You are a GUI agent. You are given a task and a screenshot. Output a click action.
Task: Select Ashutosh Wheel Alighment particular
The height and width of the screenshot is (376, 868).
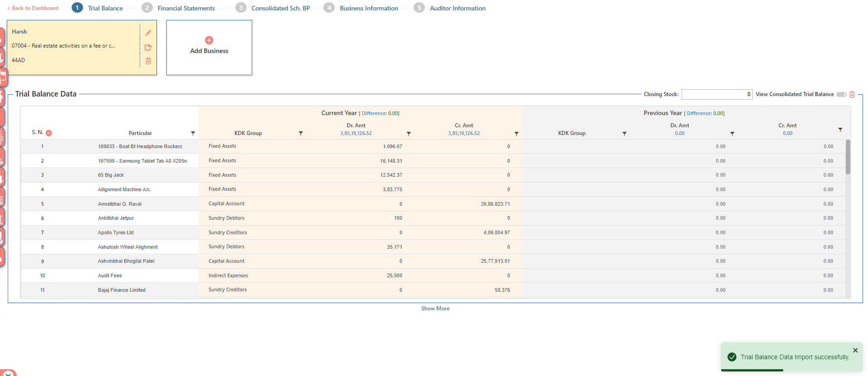pyautogui.click(x=128, y=247)
